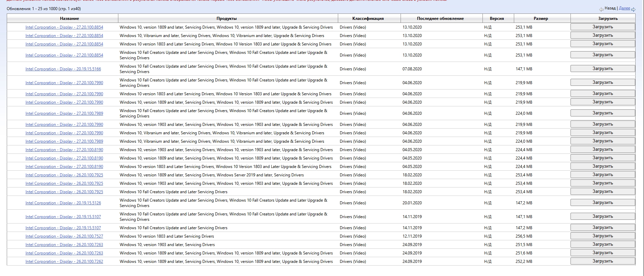Download the 256,5 MB 26.20.100.7527 driver
The image size is (644, 276).
tap(603, 236)
